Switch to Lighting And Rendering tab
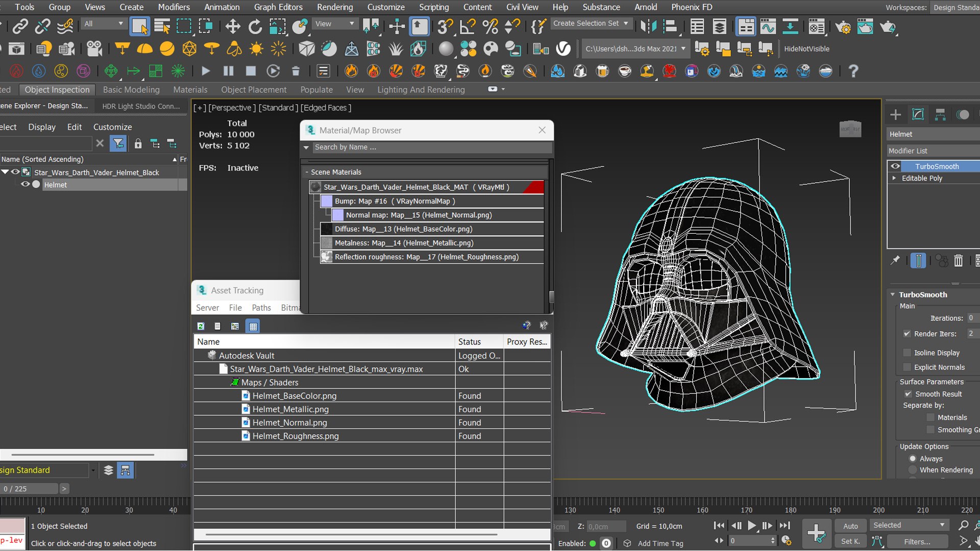 (x=421, y=89)
